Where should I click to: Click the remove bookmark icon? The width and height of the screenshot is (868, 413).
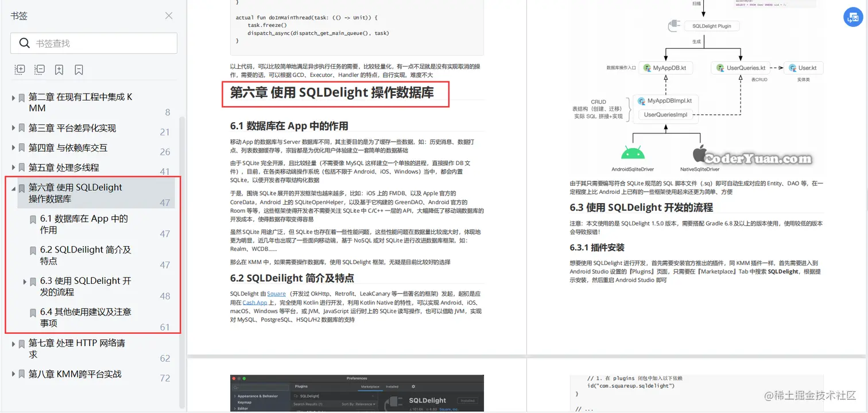pyautogui.click(x=79, y=69)
